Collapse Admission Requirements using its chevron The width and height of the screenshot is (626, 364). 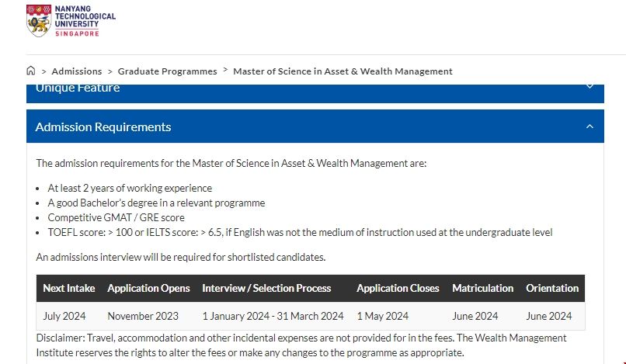click(x=589, y=127)
